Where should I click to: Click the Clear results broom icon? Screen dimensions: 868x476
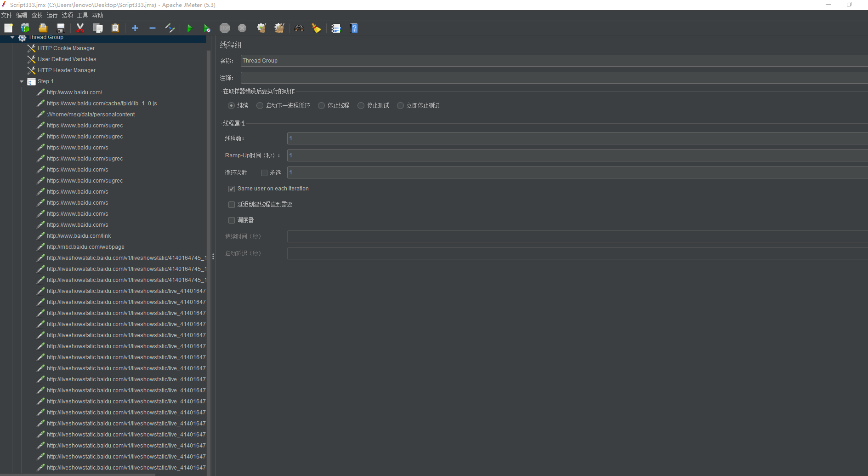tap(261, 28)
